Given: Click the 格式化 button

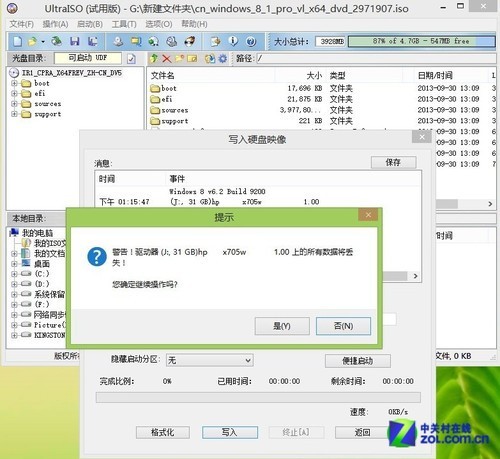Looking at the screenshot, I should point(163,432).
